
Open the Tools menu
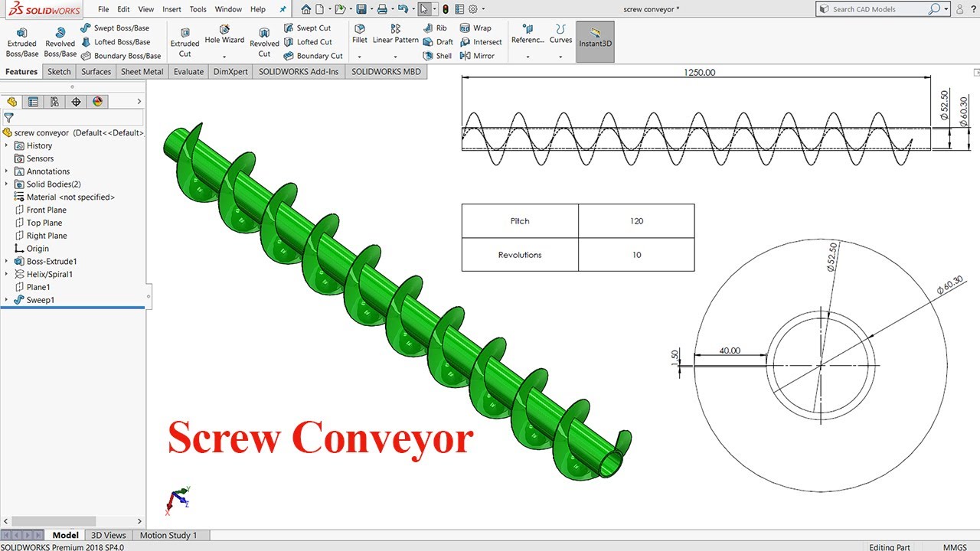[198, 9]
